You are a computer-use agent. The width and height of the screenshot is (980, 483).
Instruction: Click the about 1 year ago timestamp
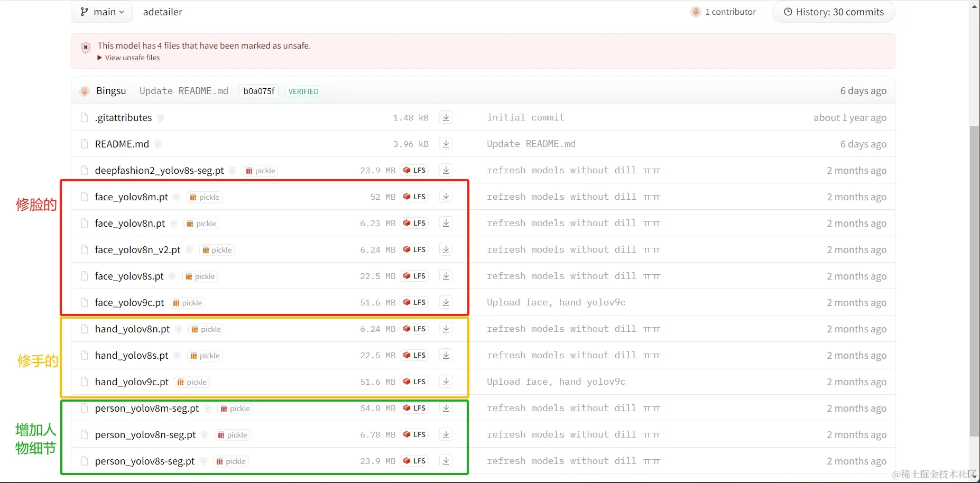click(x=850, y=117)
